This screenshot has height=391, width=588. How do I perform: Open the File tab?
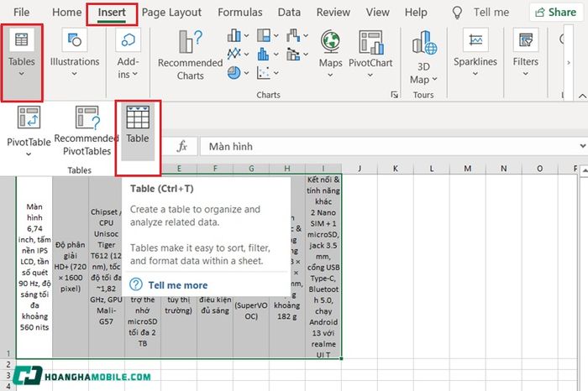click(21, 13)
